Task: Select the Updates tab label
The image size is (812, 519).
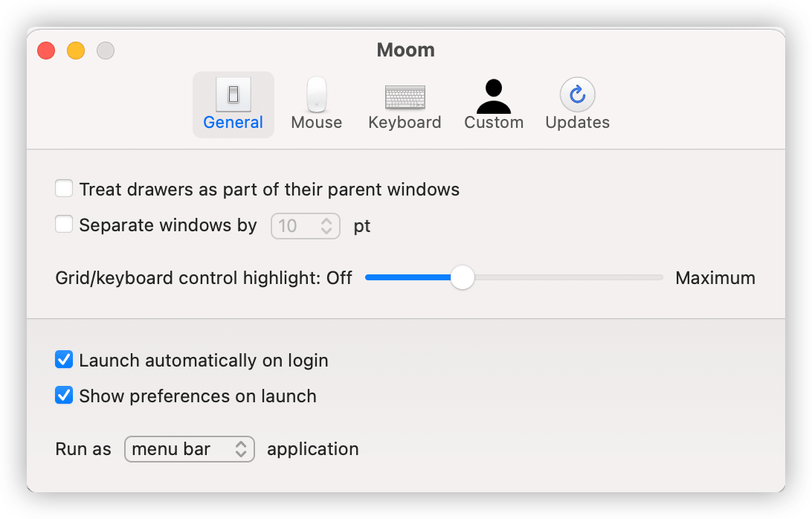Action: [578, 122]
